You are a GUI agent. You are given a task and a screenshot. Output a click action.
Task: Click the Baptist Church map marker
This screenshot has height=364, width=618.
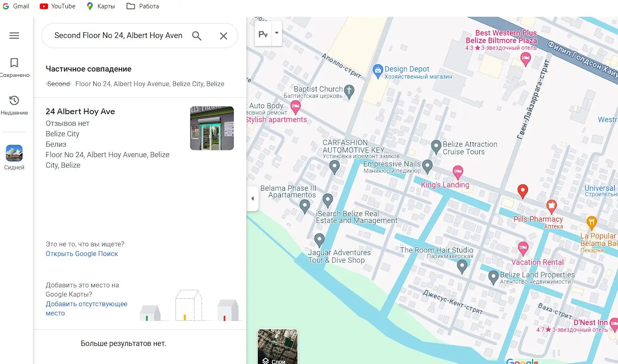coord(349,91)
